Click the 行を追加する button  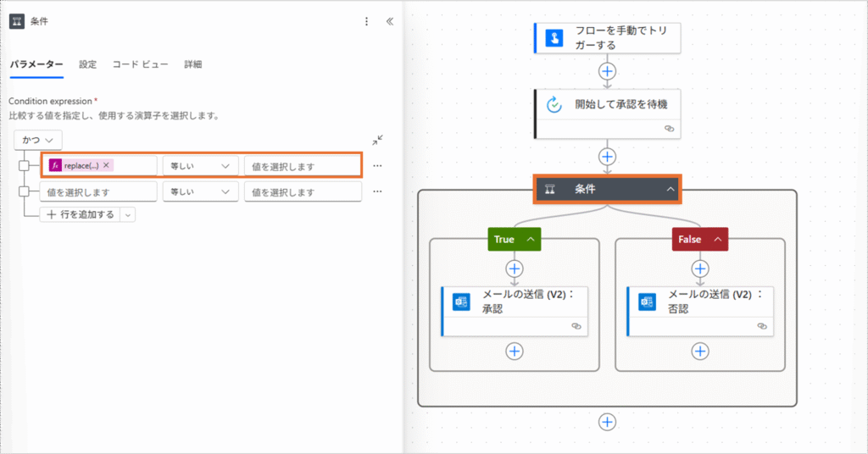click(81, 214)
